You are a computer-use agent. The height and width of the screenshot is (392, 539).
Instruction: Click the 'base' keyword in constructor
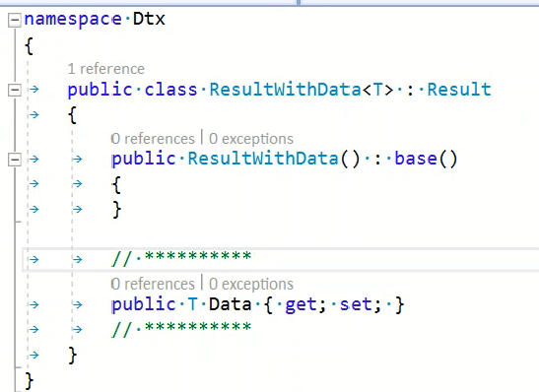click(x=416, y=160)
